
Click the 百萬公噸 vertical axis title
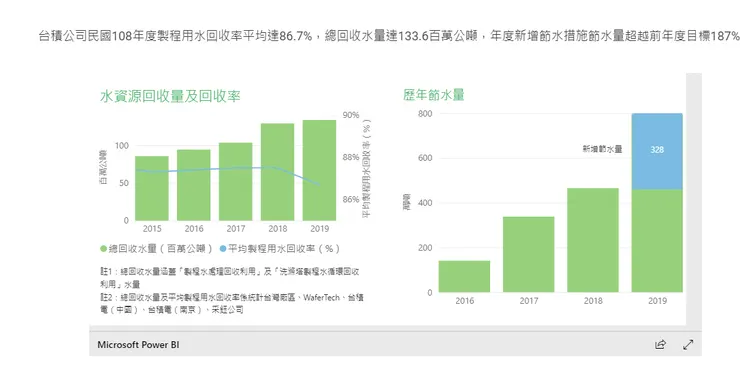pos(103,167)
